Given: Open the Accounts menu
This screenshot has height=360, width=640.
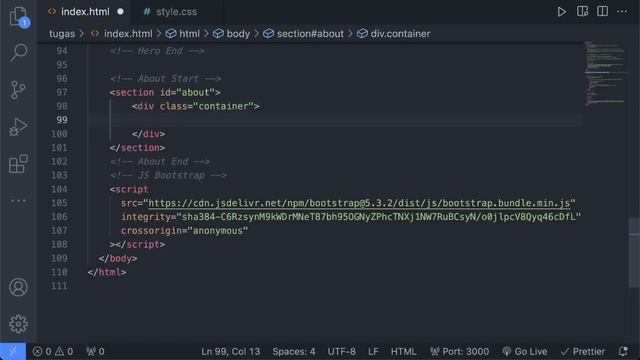Looking at the screenshot, I should 18,287.
